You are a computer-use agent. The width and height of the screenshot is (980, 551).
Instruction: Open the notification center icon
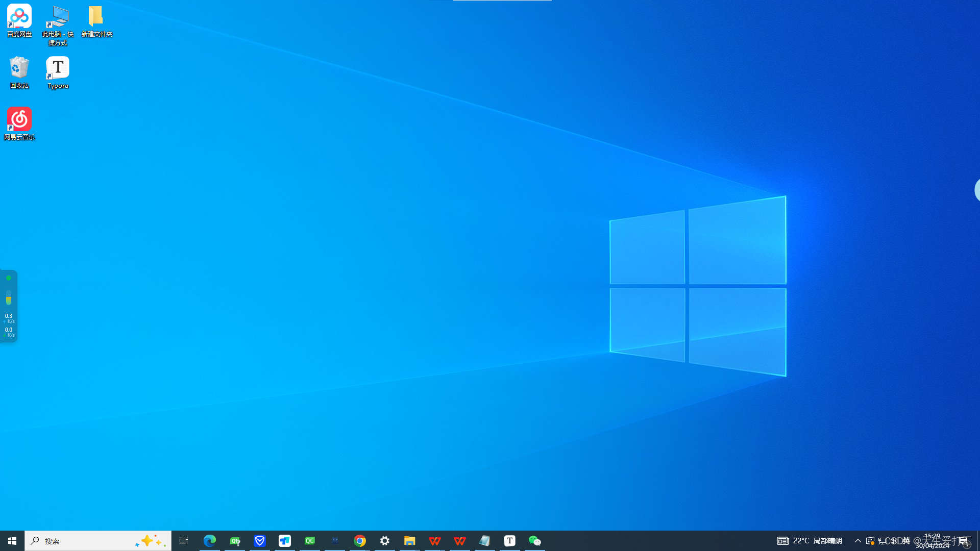(x=964, y=541)
